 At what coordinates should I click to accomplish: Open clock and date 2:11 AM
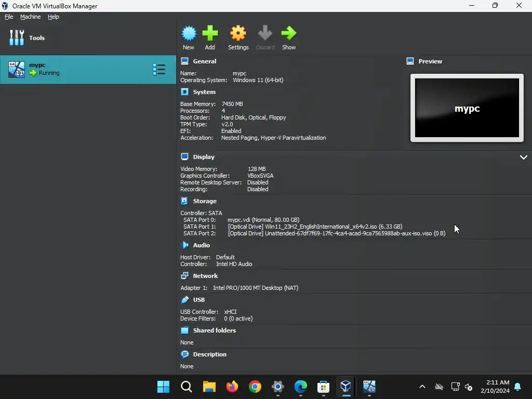coord(495,387)
